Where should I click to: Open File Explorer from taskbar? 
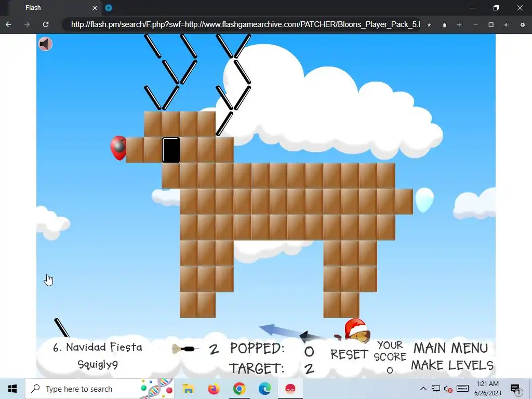188,389
